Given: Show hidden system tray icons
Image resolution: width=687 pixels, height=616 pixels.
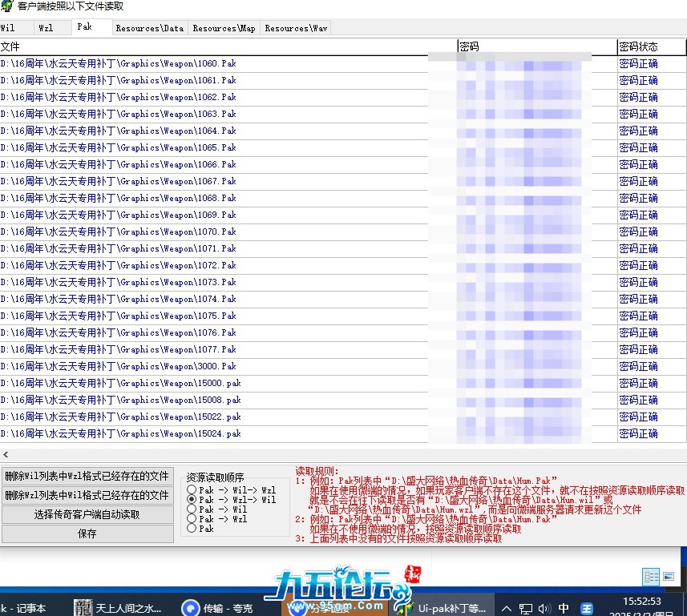Looking at the screenshot, I should tap(507, 608).
